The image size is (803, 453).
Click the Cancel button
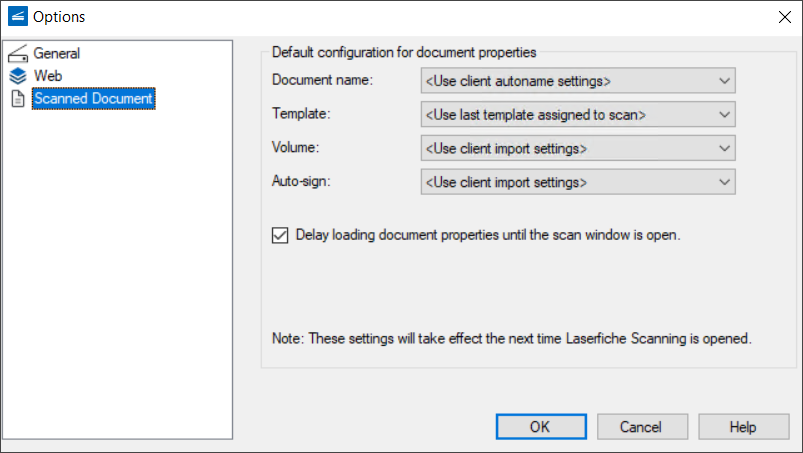coord(640,427)
